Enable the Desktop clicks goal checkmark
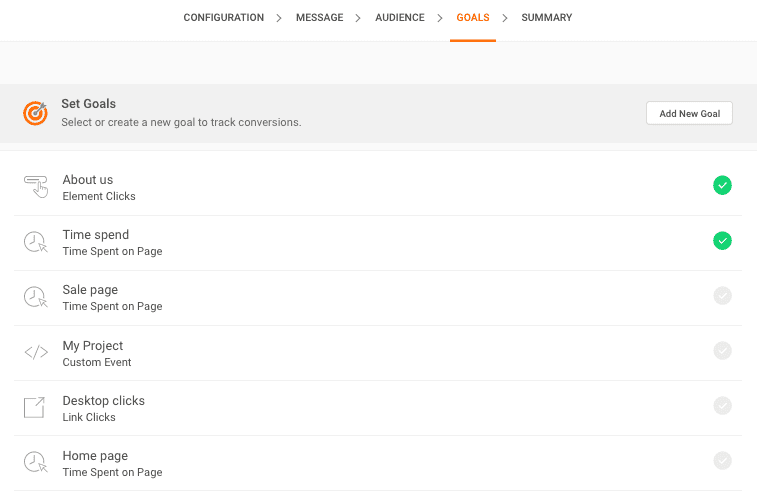 click(x=722, y=405)
